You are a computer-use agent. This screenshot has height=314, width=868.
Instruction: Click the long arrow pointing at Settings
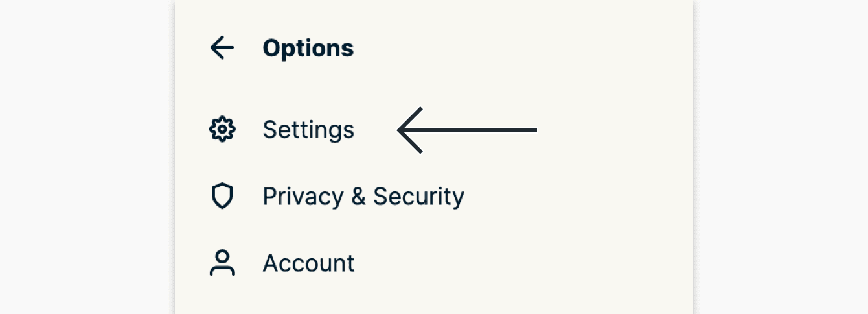pyautogui.click(x=467, y=130)
